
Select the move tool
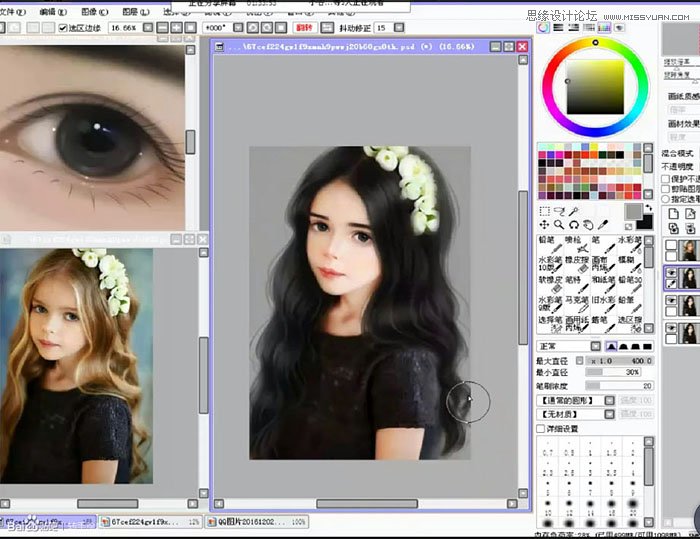click(x=544, y=225)
